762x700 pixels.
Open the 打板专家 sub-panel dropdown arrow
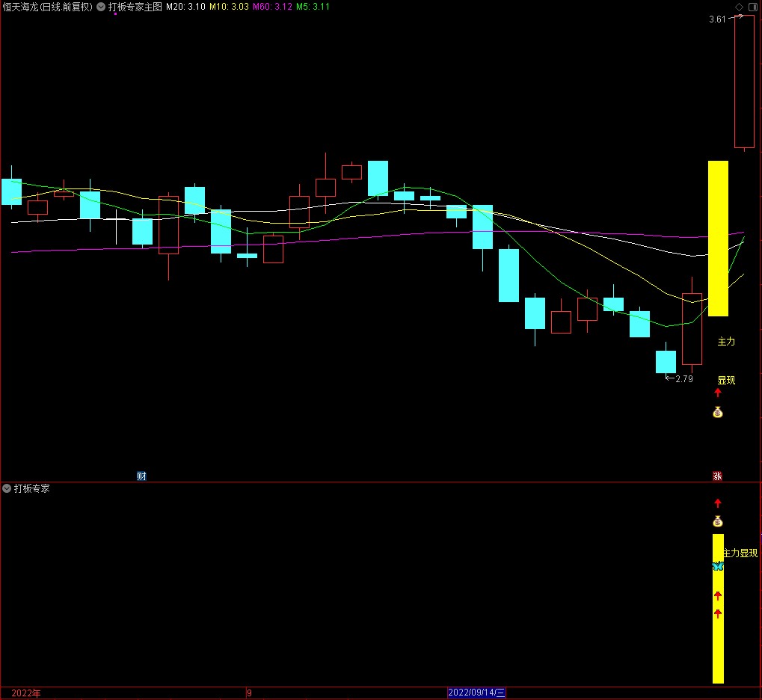click(7, 488)
